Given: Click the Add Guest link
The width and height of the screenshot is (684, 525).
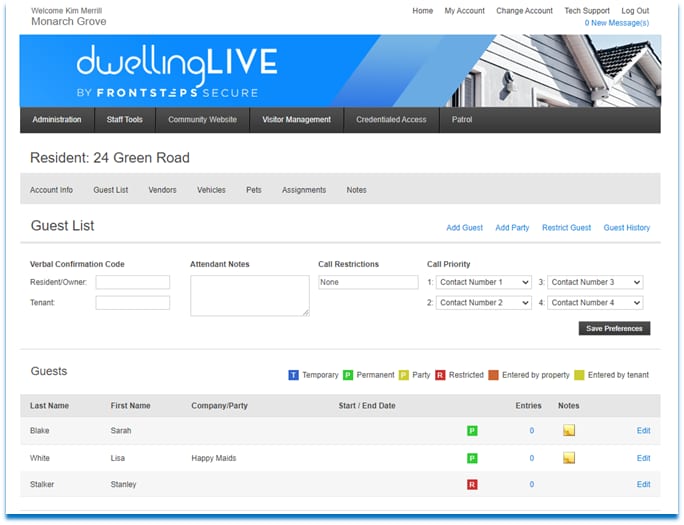Looking at the screenshot, I should pos(465,228).
